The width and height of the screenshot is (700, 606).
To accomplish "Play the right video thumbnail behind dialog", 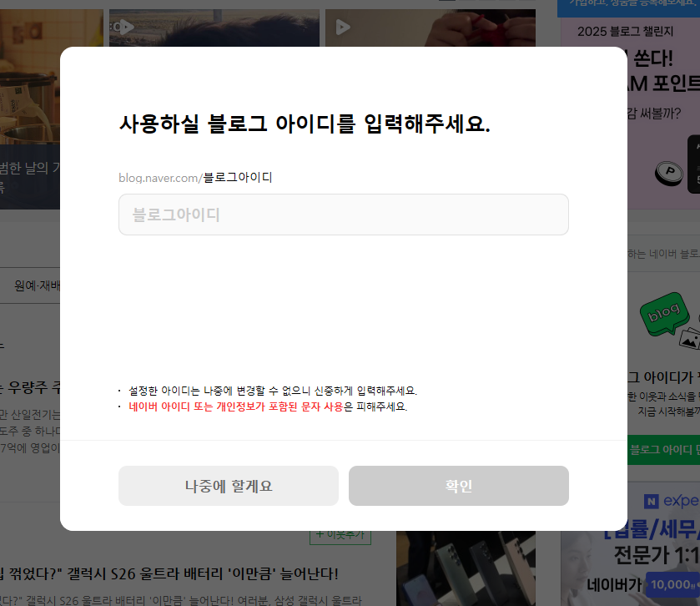I will 342,28.
